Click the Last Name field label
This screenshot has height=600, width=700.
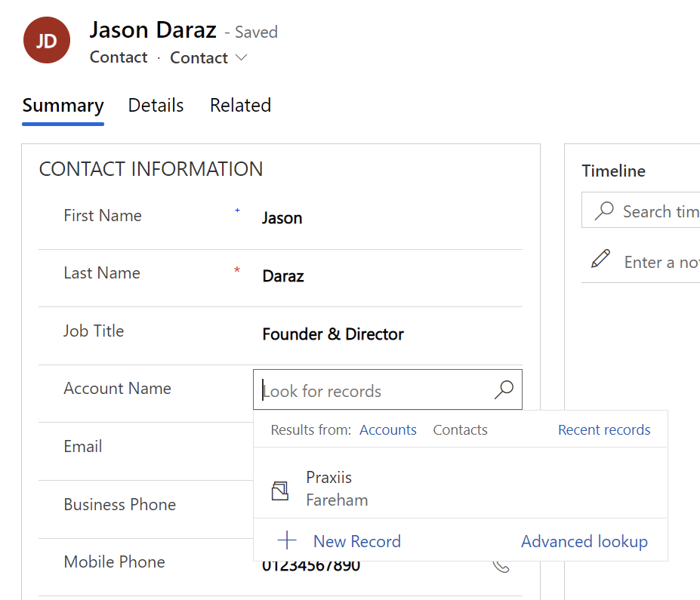click(102, 273)
